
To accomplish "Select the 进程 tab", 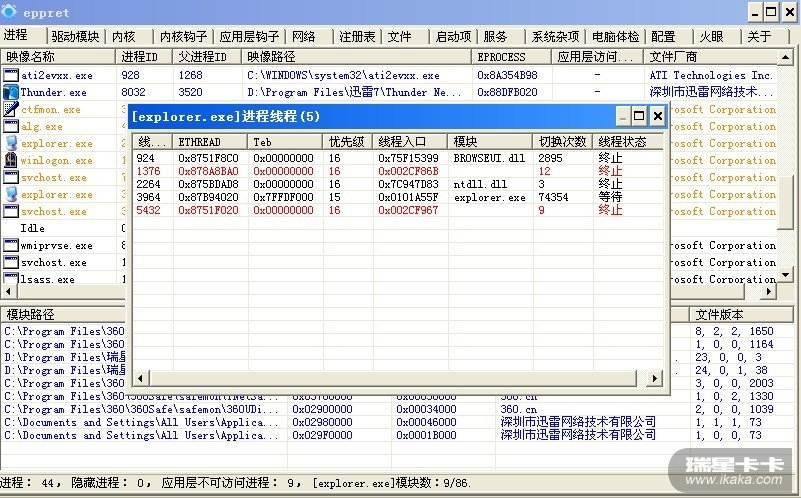I will pyautogui.click(x=15, y=35).
